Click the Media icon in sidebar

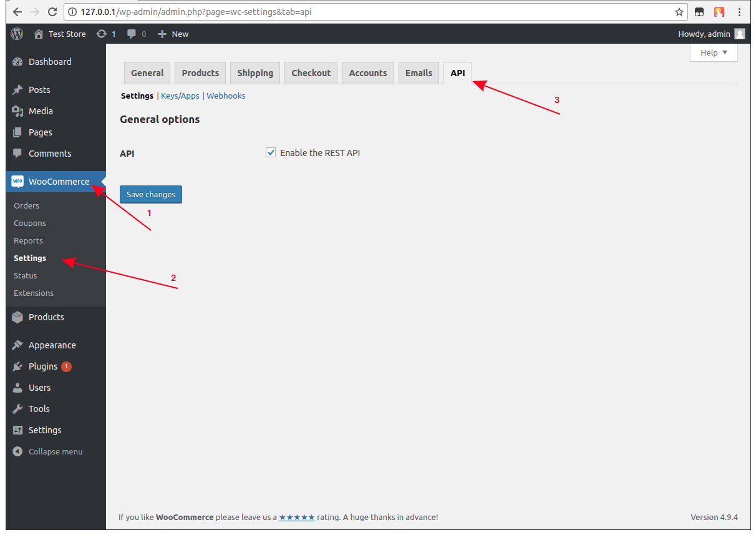tap(17, 111)
